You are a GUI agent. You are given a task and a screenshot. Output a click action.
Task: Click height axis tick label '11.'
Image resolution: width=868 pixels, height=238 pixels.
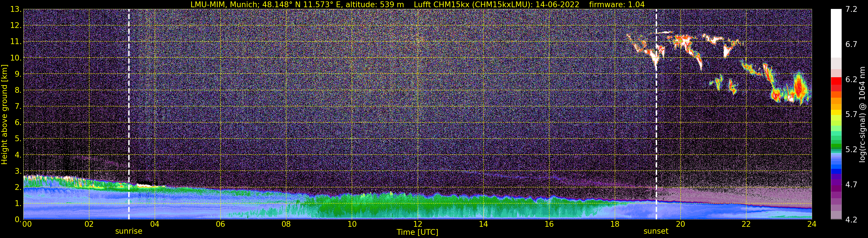coord(16,42)
